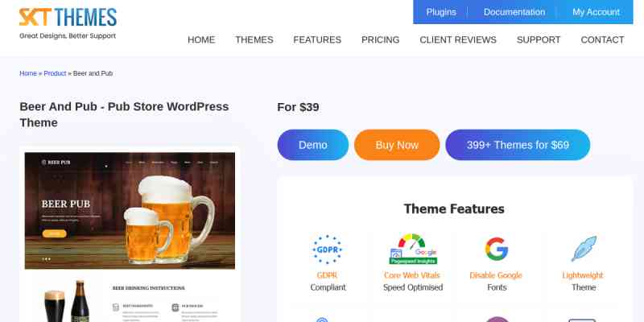The width and height of the screenshot is (644, 322).
Task: Open the THEMES menu item
Action: (x=254, y=39)
